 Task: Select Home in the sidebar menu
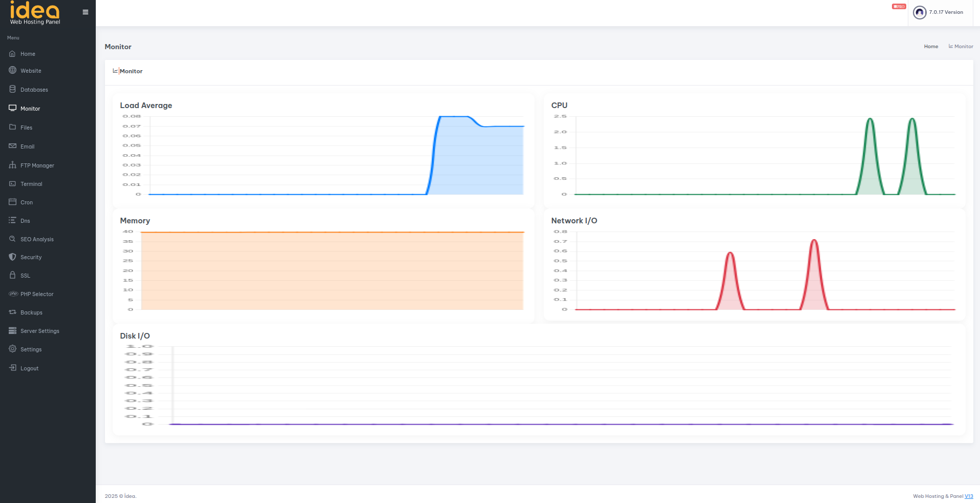[27, 53]
